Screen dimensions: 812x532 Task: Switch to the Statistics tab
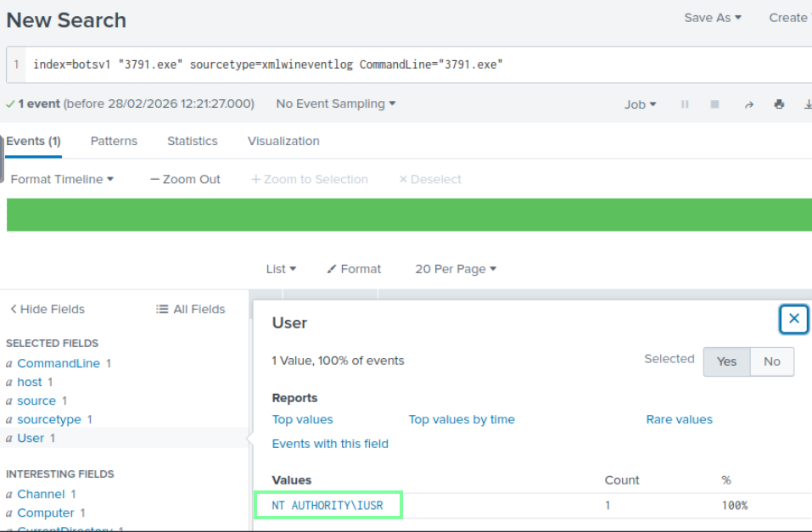[192, 141]
